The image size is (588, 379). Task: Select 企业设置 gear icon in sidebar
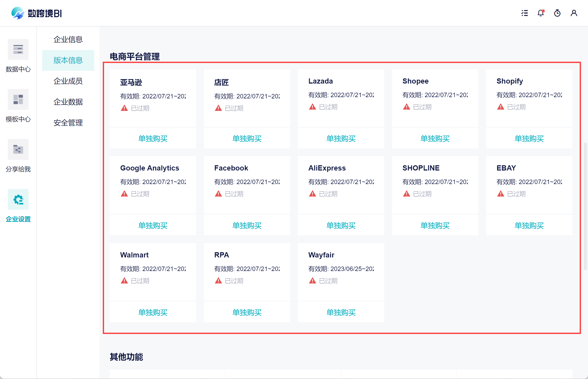18,199
